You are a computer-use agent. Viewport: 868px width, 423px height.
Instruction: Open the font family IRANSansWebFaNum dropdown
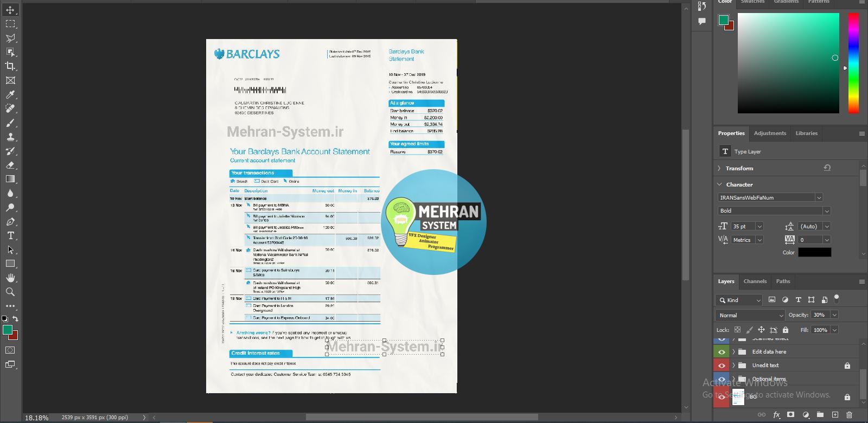(x=819, y=197)
